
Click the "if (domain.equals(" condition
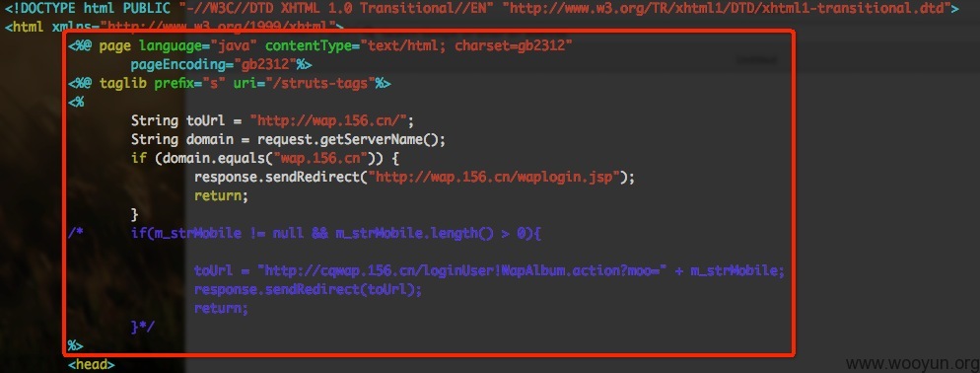tap(202, 158)
